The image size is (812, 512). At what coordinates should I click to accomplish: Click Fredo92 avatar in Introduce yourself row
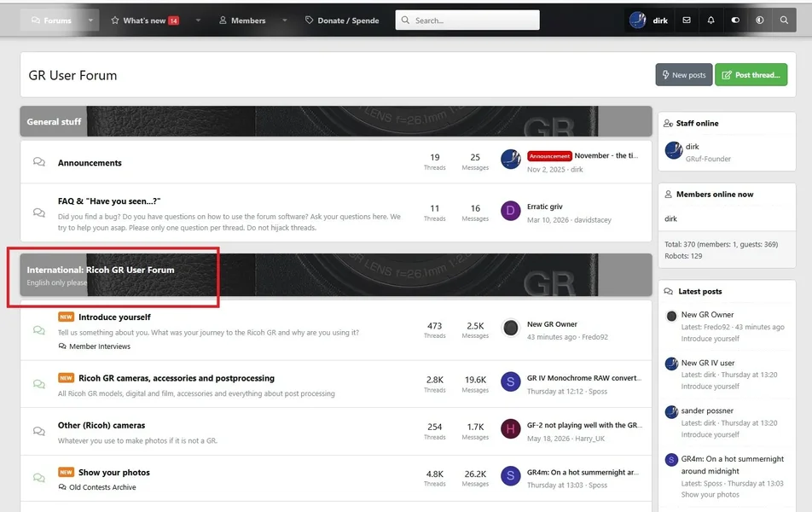[x=511, y=328]
